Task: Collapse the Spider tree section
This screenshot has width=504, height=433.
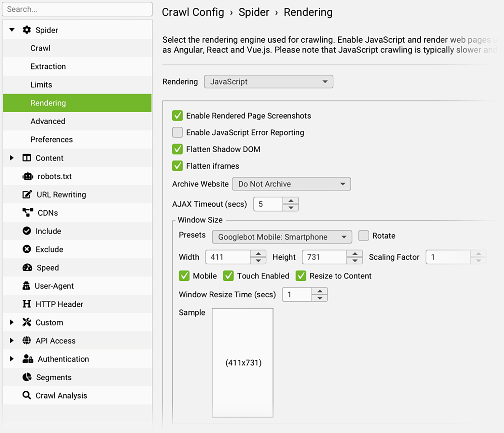Action: click(x=12, y=30)
